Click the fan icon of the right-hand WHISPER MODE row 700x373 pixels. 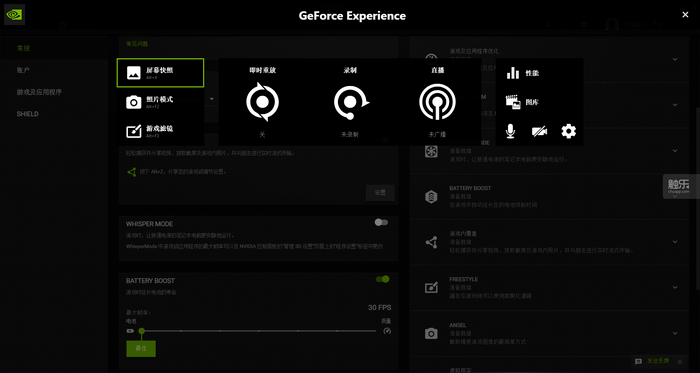pyautogui.click(x=431, y=151)
